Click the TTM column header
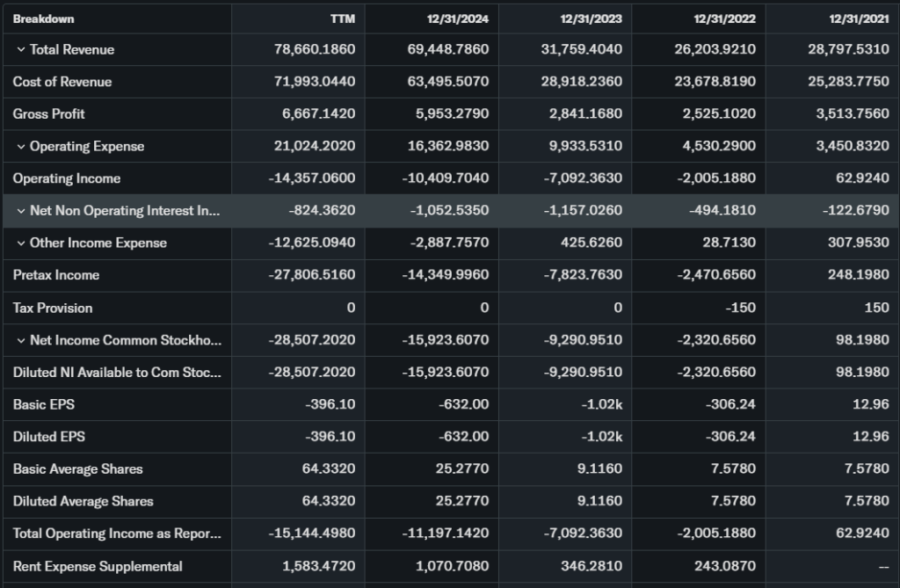This screenshot has height=588, width=900. coord(344,18)
